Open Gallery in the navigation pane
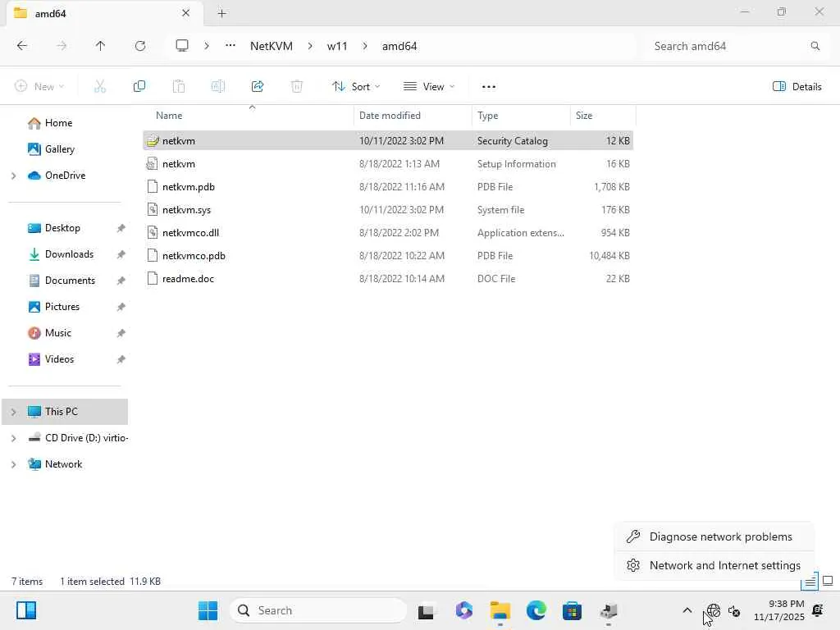840x630 pixels. (59, 149)
